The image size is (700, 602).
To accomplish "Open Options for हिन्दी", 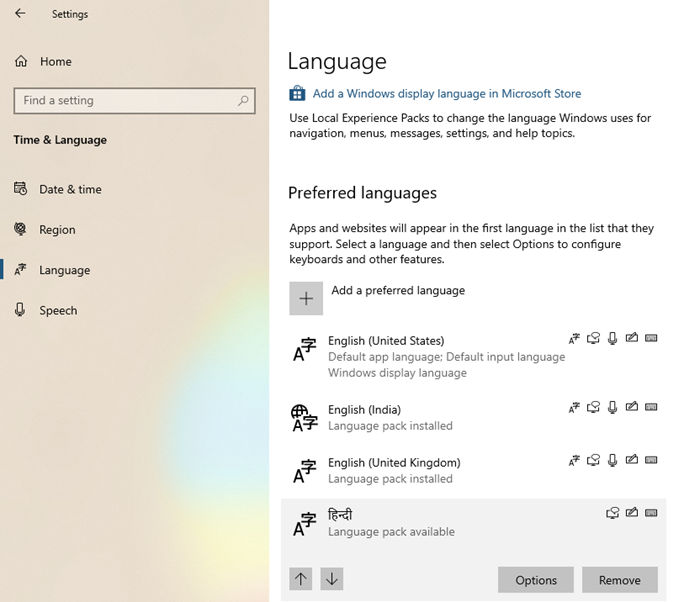I will [x=536, y=580].
